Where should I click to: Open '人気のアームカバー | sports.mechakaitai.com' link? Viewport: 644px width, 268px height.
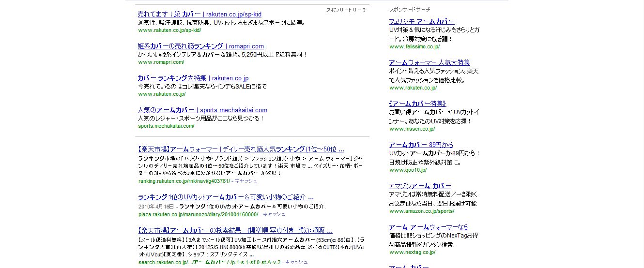[x=202, y=110]
